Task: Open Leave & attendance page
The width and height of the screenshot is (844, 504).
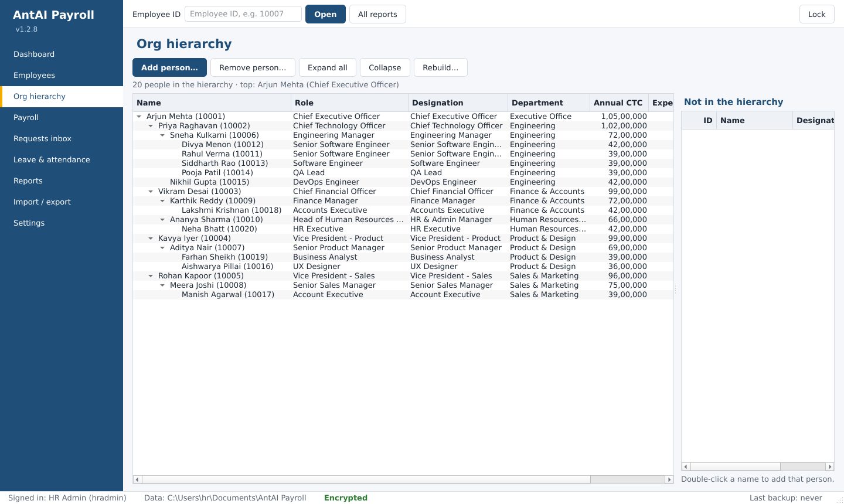Action: point(62,159)
